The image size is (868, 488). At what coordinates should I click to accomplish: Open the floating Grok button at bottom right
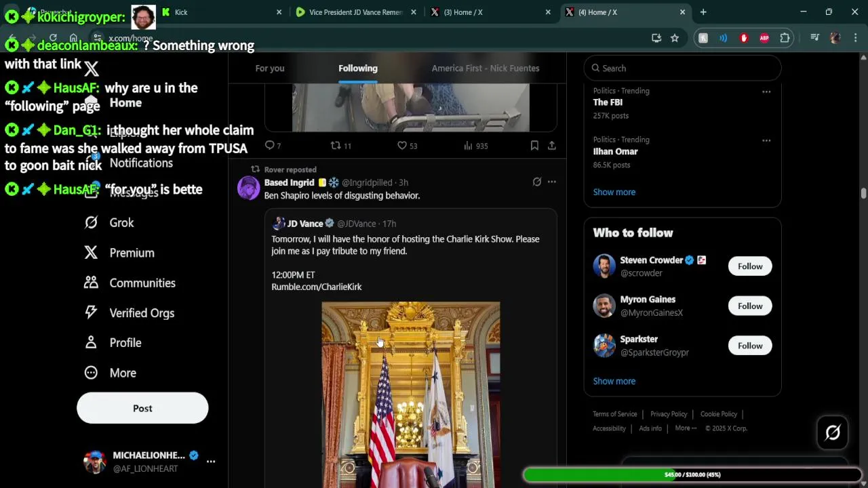pos(833,432)
